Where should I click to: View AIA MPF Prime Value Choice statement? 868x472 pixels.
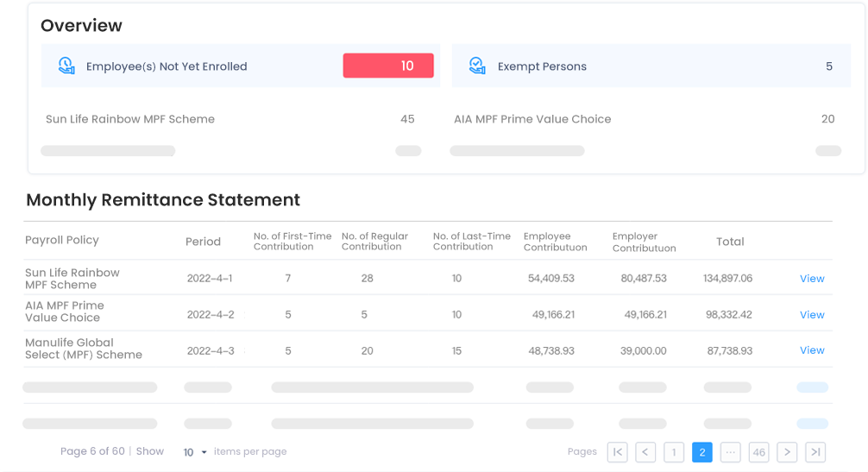coord(812,314)
